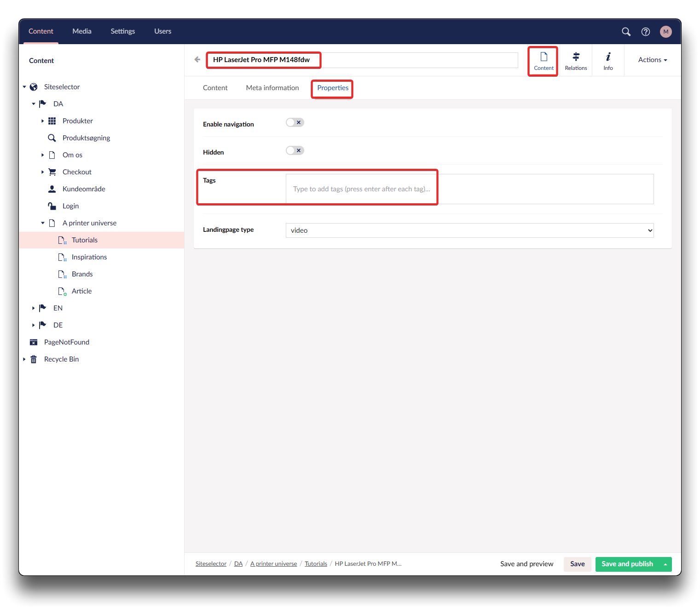Screen dimensions: 700x609
Task: Click the Checkout shopping cart icon
Action: click(52, 172)
